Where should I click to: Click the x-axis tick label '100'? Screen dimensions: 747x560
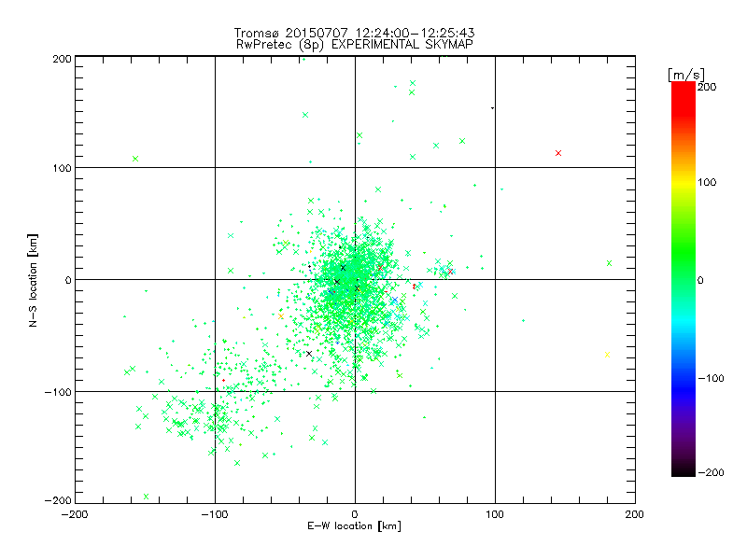pyautogui.click(x=495, y=514)
